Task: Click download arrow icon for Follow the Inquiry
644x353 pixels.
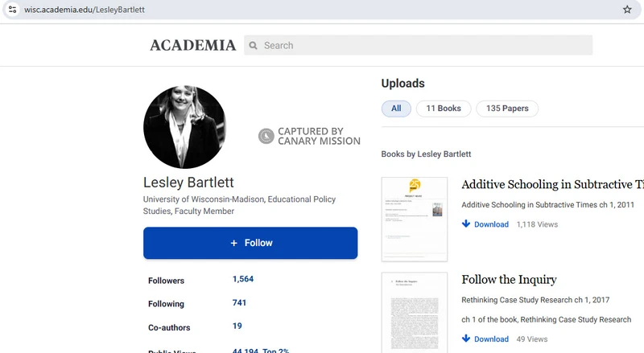Action: (x=466, y=339)
